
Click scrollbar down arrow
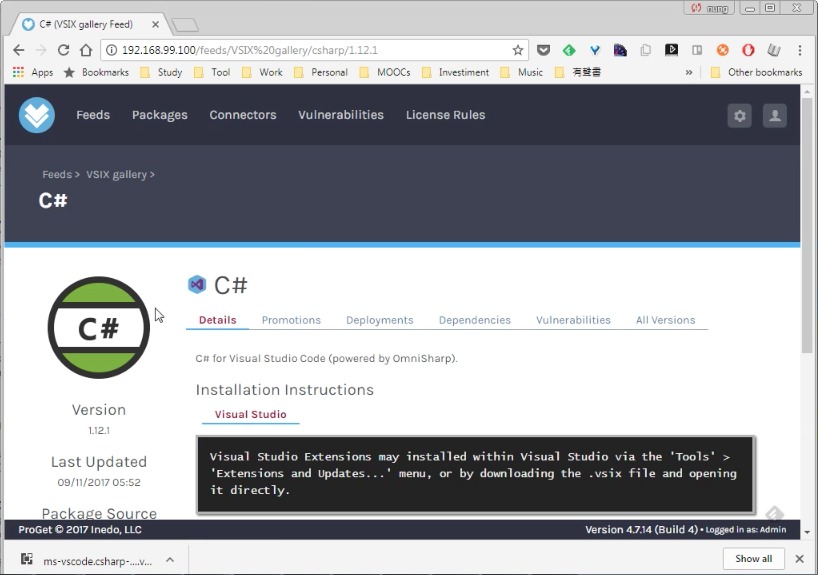coord(807,533)
